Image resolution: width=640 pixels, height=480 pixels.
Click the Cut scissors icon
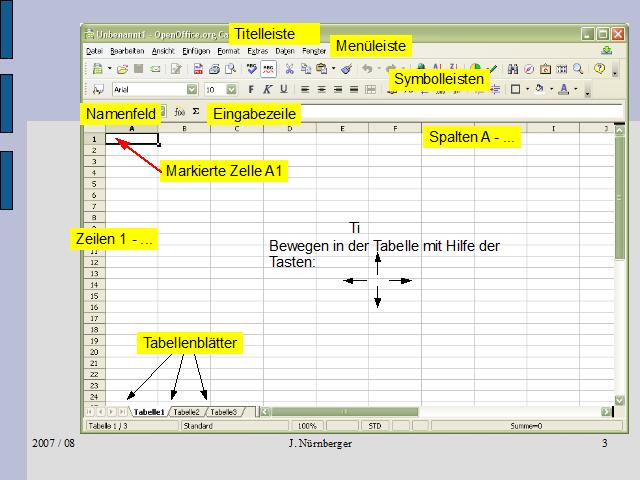click(289, 69)
